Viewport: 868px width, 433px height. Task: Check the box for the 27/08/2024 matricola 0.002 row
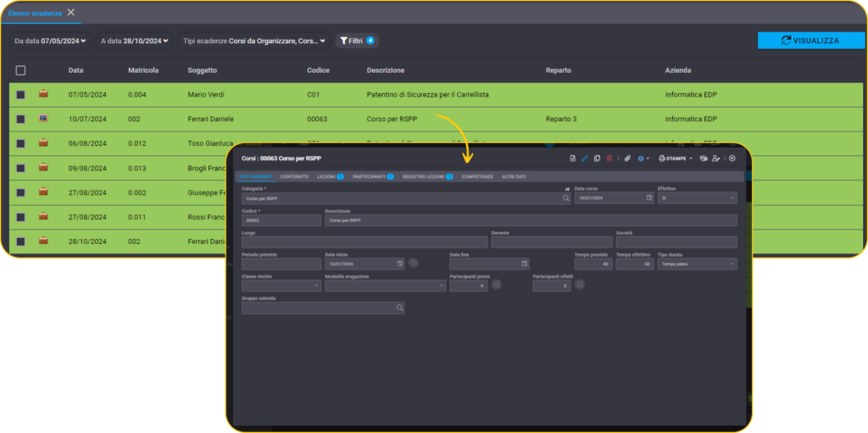(x=20, y=192)
